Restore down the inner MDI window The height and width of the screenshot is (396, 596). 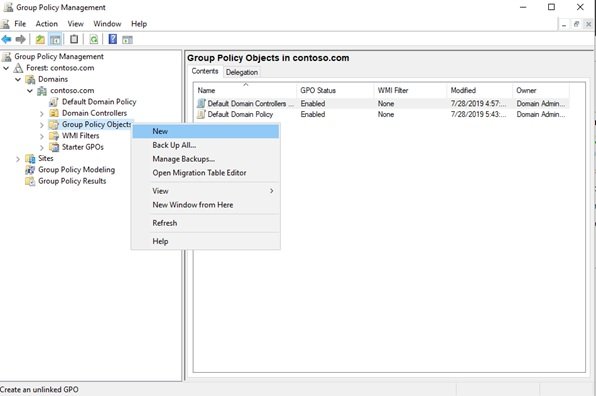tap(576, 24)
